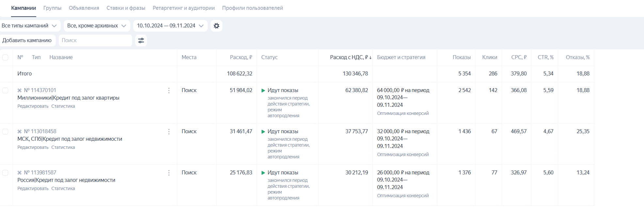Click the Отказы, % column header
The height and width of the screenshot is (224, 644).
(578, 57)
